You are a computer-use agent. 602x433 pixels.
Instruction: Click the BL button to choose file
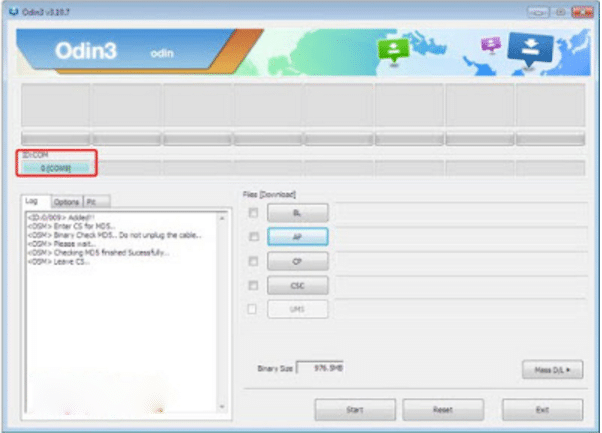[298, 213]
